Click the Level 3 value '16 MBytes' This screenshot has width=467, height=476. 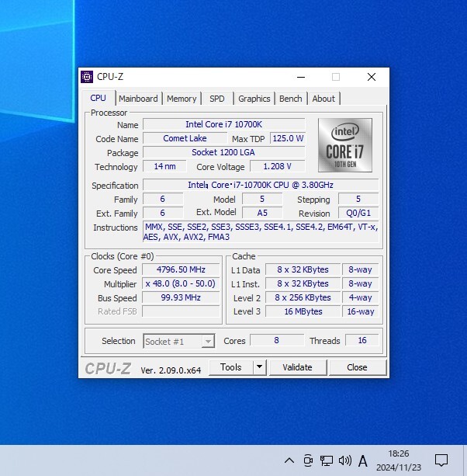tap(303, 311)
